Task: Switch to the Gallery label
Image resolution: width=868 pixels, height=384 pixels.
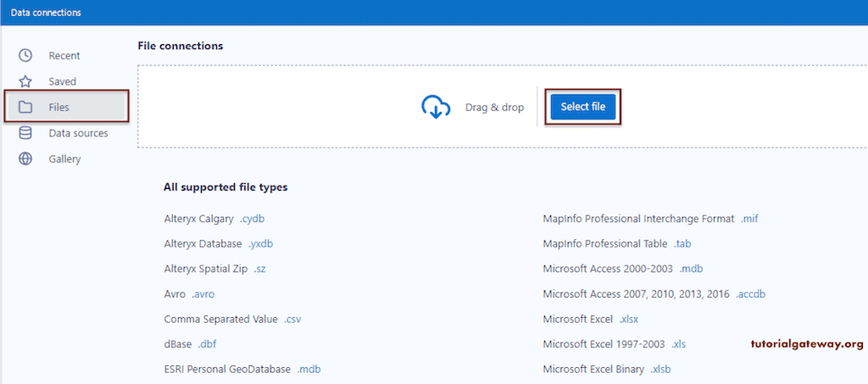Action: (64, 159)
